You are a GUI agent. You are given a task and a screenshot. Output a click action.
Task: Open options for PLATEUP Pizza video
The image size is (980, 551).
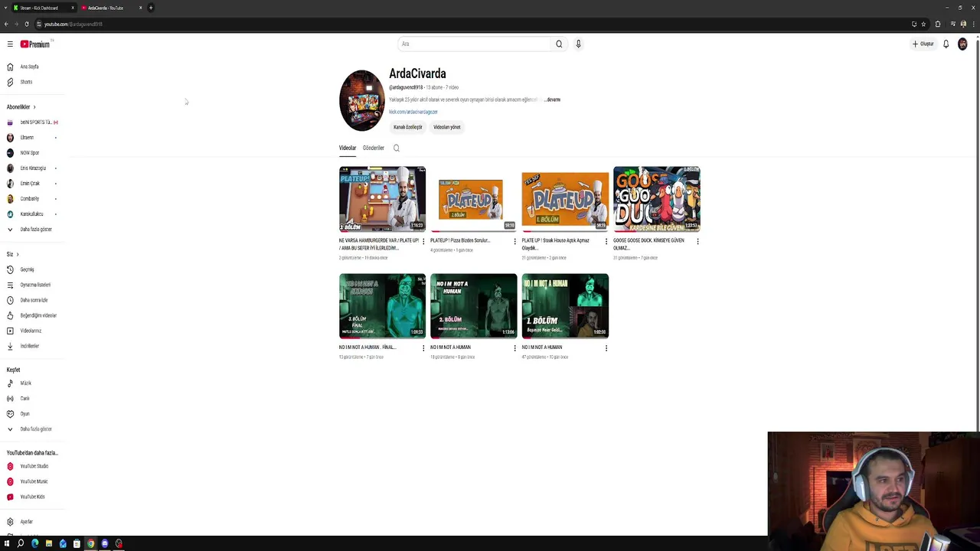pos(514,241)
